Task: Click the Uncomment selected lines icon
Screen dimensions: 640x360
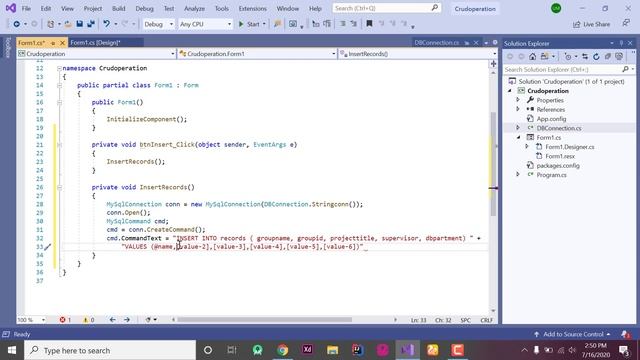Action: coord(353,24)
